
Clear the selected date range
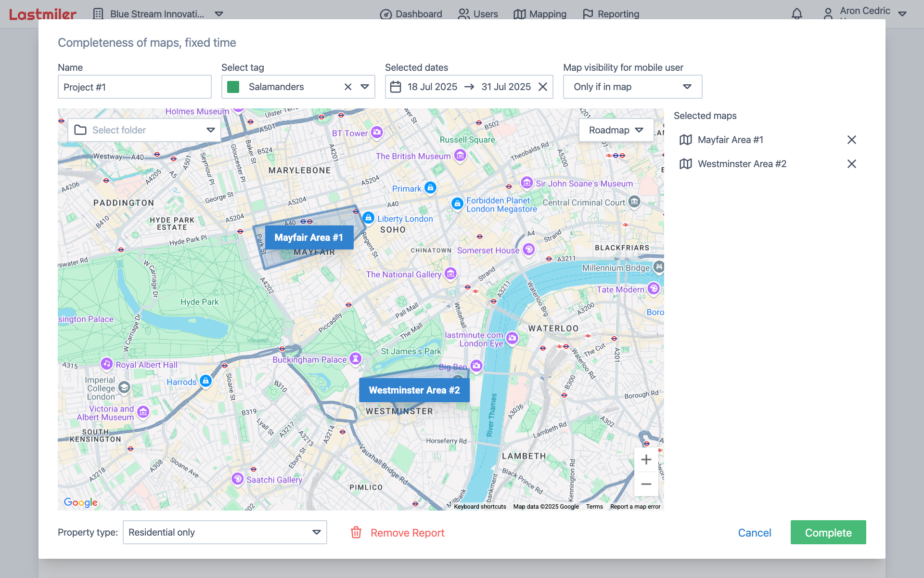click(543, 87)
